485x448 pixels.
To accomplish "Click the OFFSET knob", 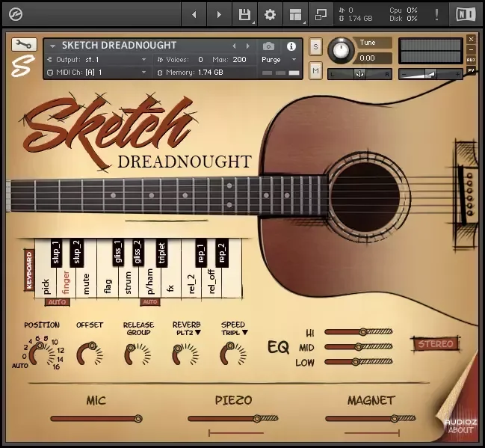I will tap(89, 353).
